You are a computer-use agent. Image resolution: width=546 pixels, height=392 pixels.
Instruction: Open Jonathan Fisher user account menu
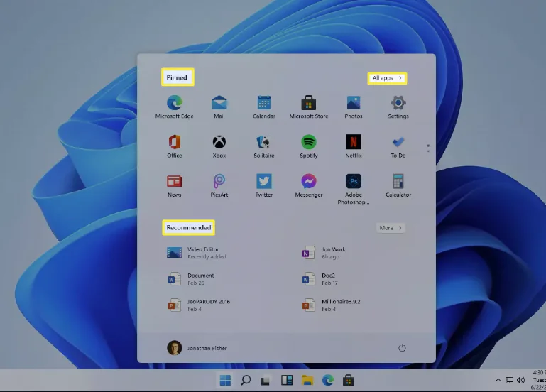(x=197, y=348)
